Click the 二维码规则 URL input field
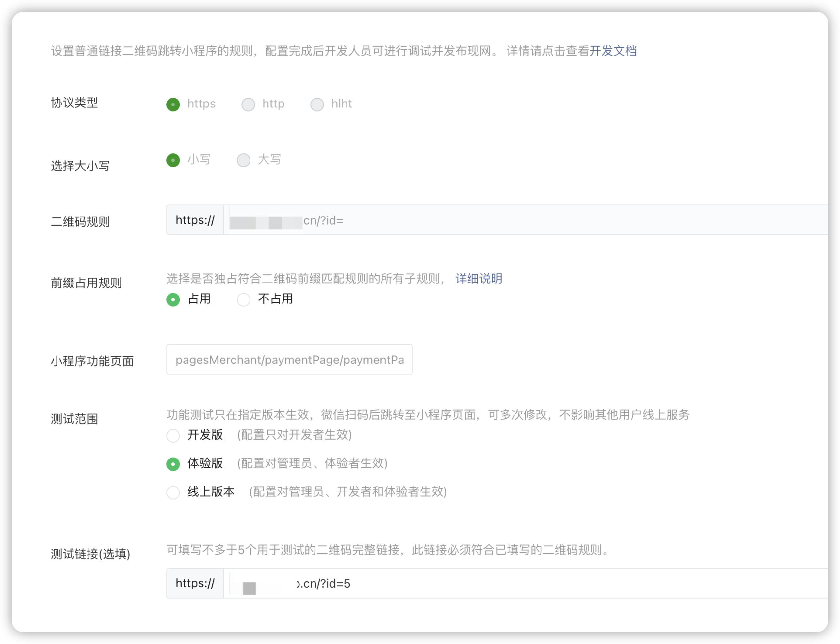The height and width of the screenshot is (644, 840). pyautogui.click(x=525, y=220)
